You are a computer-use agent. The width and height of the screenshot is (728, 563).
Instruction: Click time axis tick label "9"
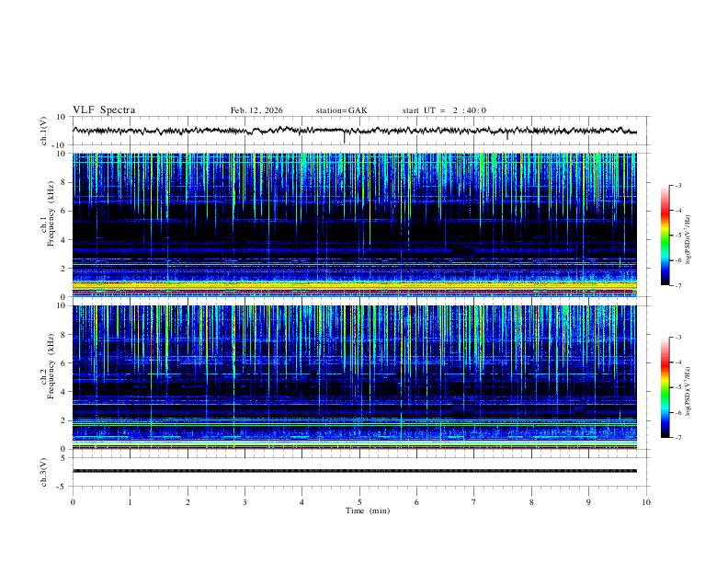pos(588,502)
